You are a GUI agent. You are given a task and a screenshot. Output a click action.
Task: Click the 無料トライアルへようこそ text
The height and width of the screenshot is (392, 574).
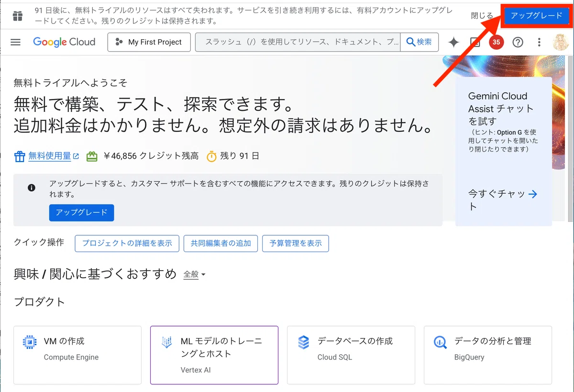click(x=71, y=83)
